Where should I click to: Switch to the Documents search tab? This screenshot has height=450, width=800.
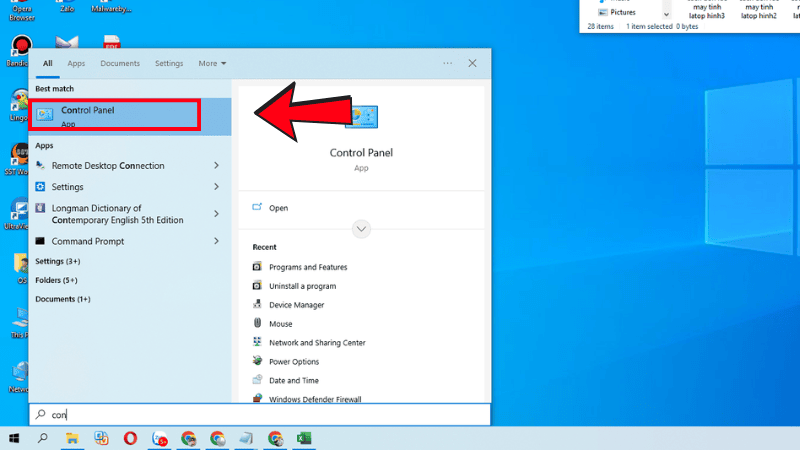120,64
